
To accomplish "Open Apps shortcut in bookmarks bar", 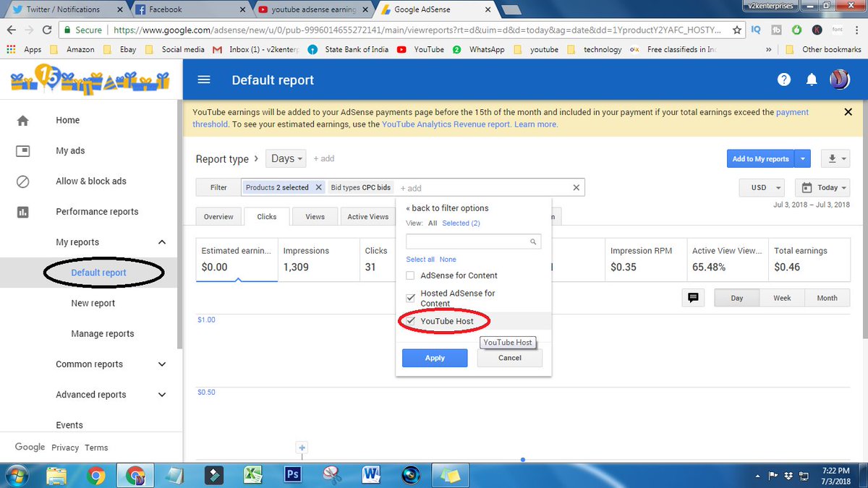I will pyautogui.click(x=24, y=49).
